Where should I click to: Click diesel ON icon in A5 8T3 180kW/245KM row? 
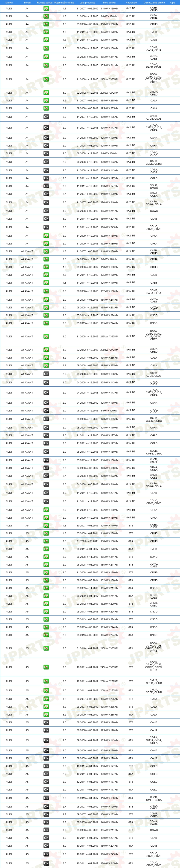46,854
